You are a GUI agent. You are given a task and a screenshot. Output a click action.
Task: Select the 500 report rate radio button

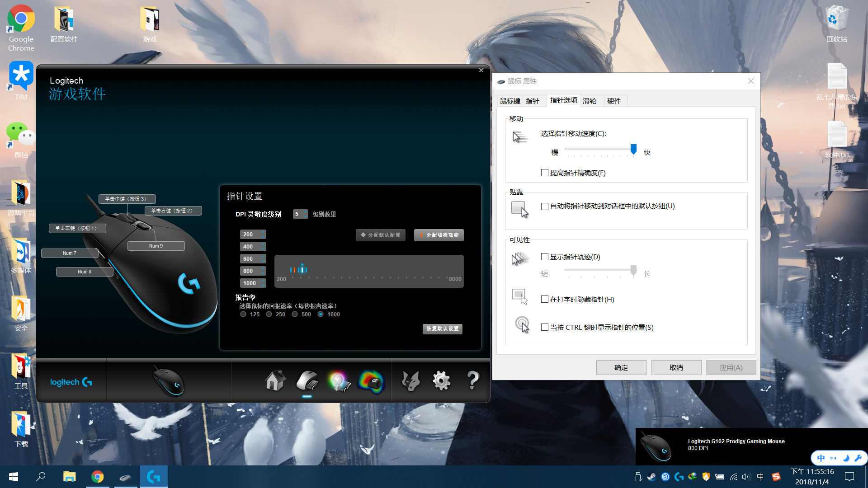pos(295,314)
